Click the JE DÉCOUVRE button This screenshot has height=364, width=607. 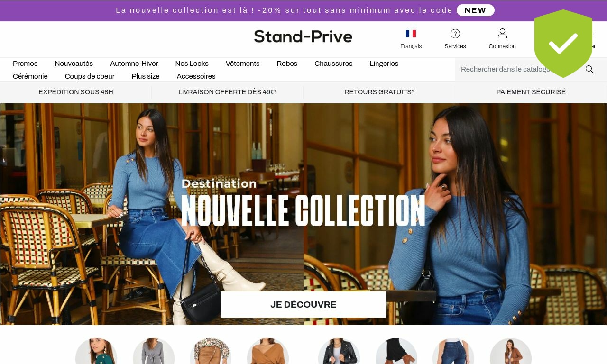[303, 304]
